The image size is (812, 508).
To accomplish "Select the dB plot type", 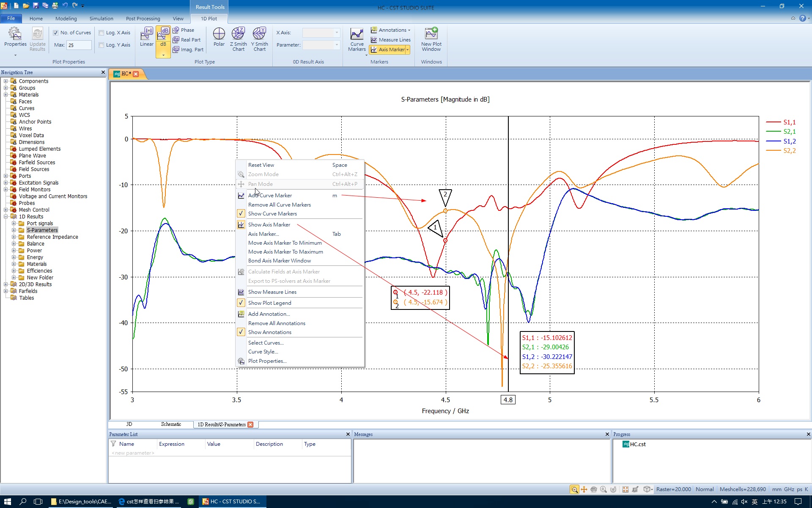I will point(163,37).
